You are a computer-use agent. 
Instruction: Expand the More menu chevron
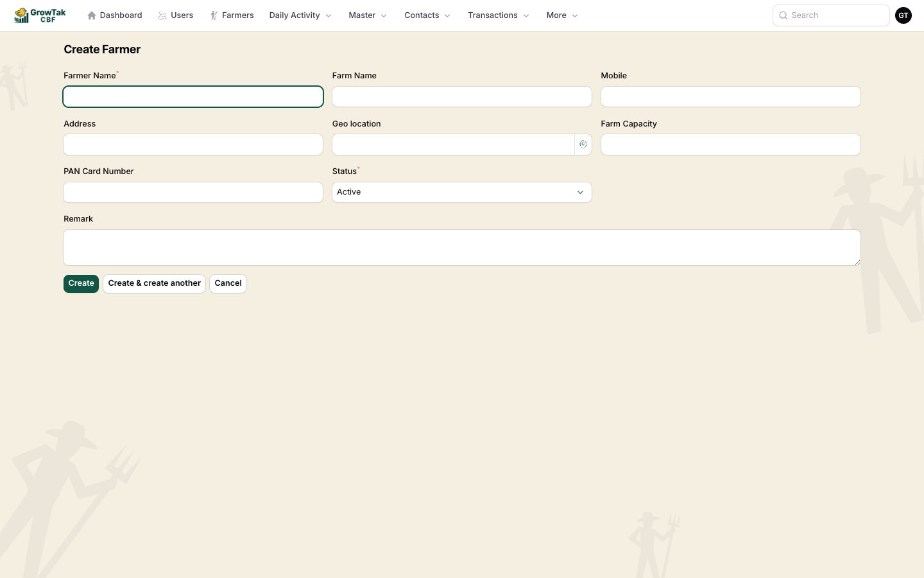(575, 16)
